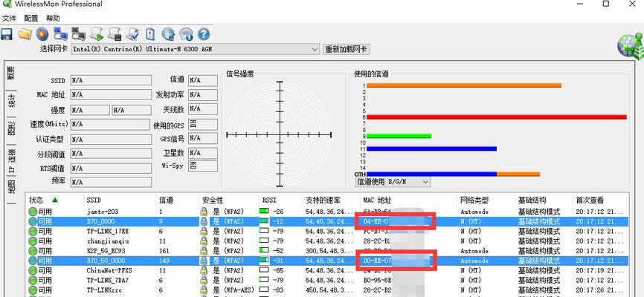Switch to the 概要 side tab

click(11, 73)
